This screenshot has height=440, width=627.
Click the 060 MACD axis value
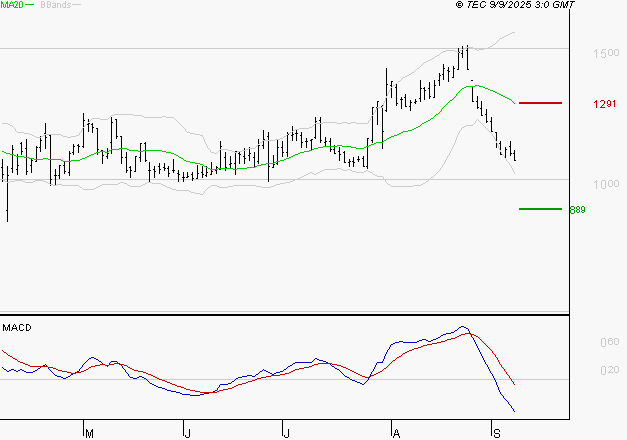(x=610, y=342)
